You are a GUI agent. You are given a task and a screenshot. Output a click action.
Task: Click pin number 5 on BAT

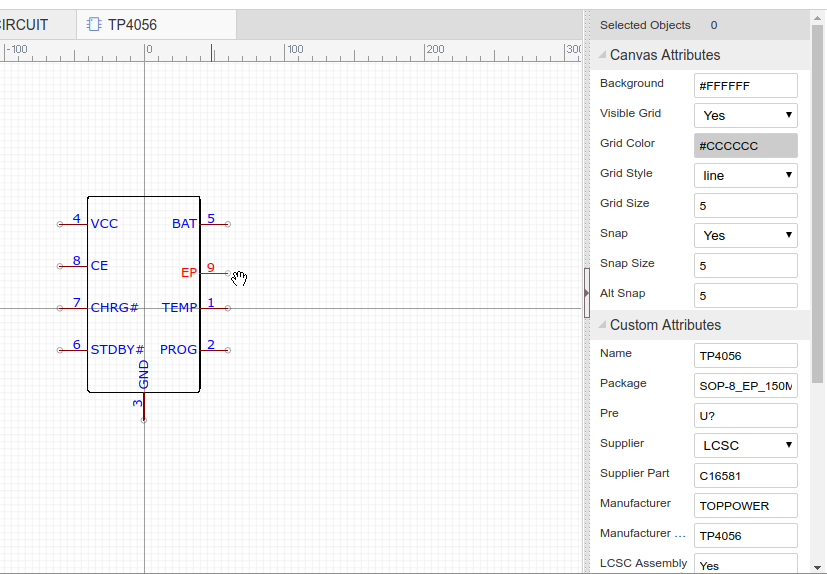[x=211, y=218]
